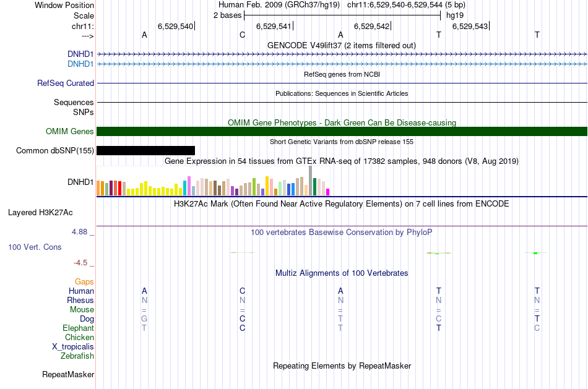This screenshot has height=389, width=588.
Task: Click the Elephant species row label
Action: click(79, 328)
